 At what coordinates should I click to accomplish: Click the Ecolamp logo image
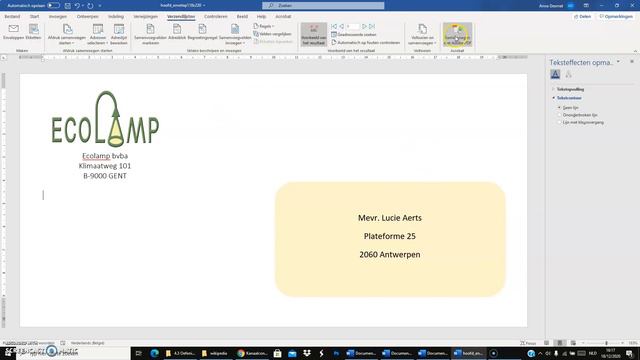click(x=105, y=119)
